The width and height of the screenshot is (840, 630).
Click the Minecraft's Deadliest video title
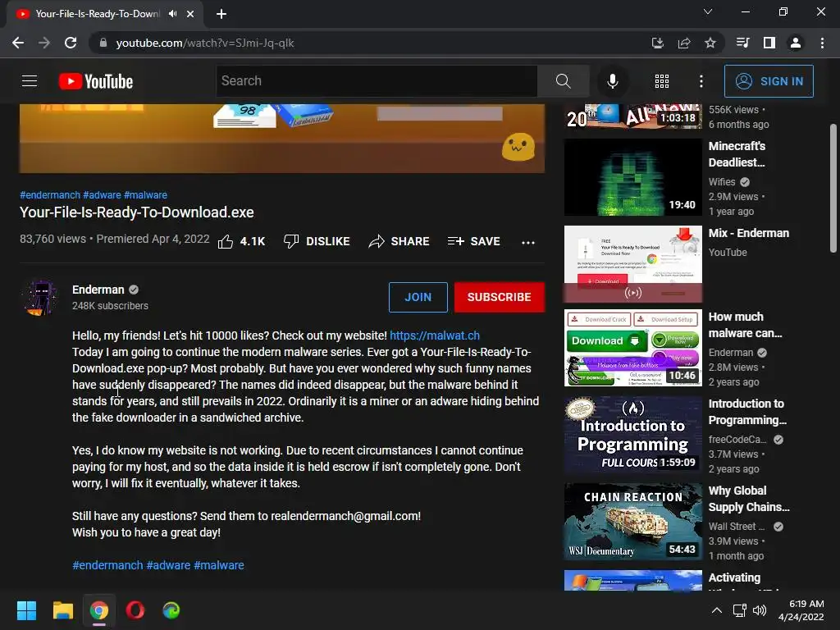[737, 154]
